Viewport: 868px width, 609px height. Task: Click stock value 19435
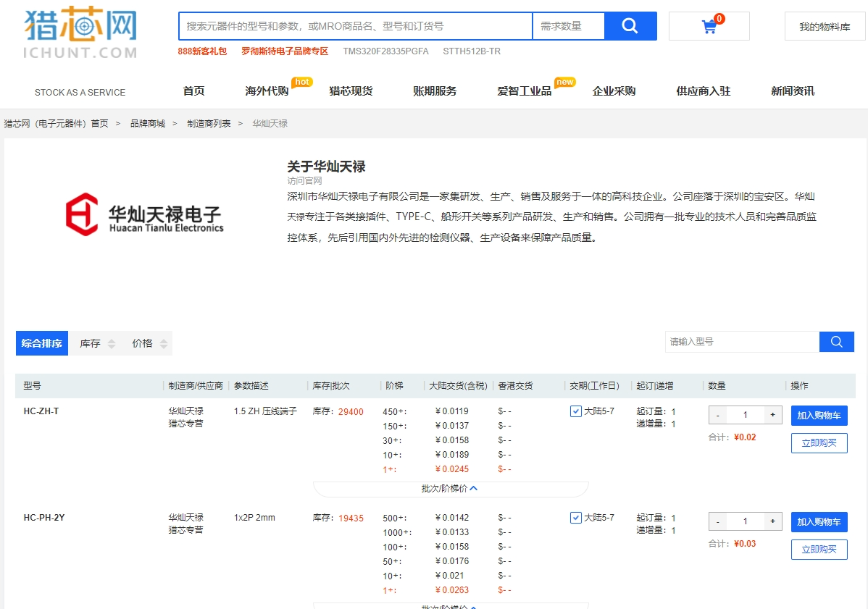point(351,518)
